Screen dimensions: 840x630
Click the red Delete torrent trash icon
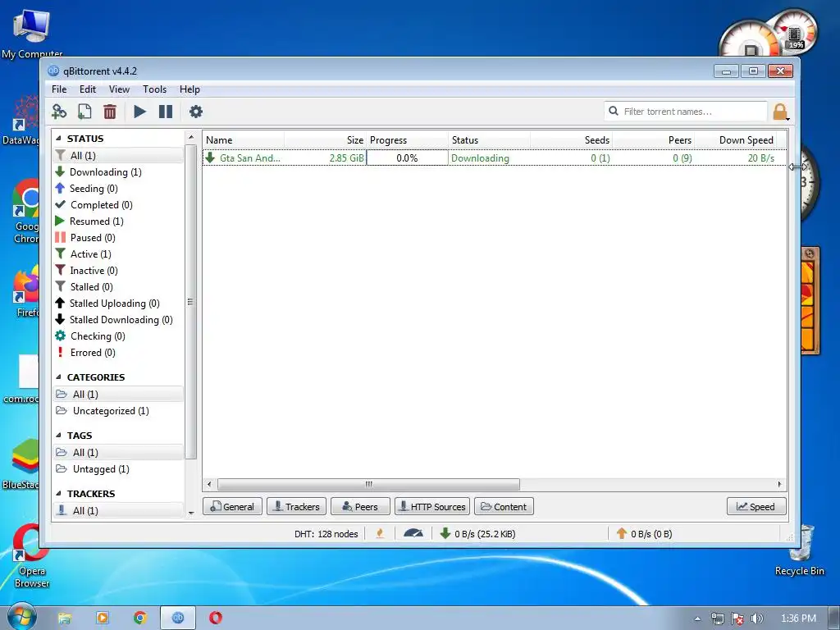point(110,112)
